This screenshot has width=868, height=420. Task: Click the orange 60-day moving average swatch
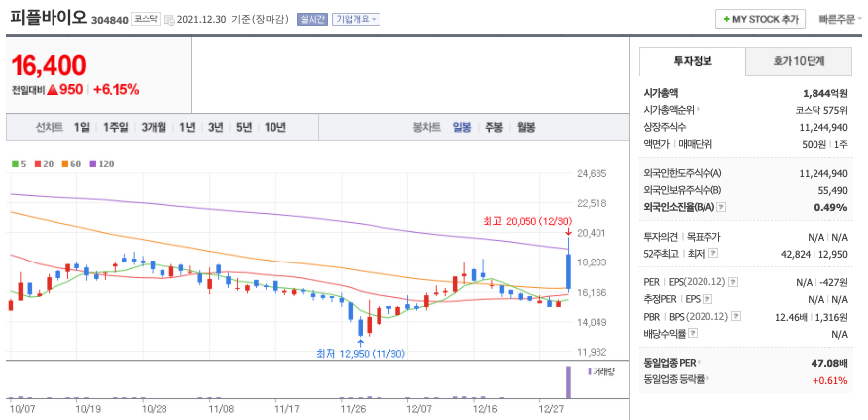point(64,164)
